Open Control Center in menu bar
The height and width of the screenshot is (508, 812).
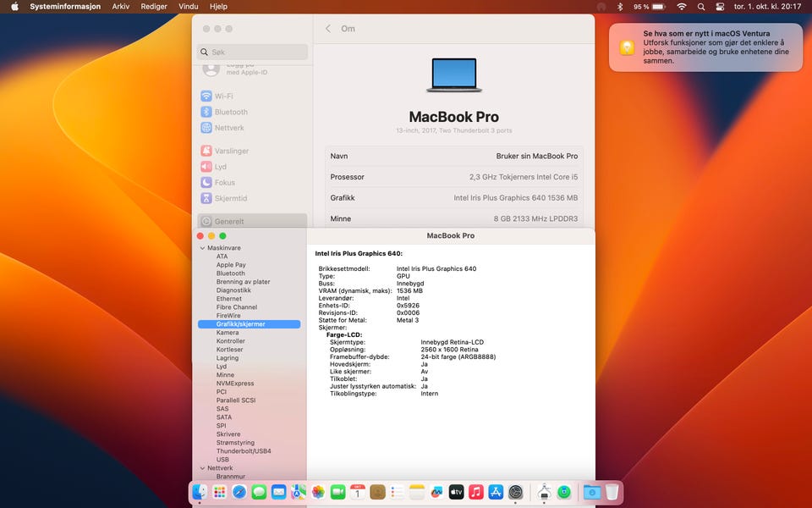point(720,7)
